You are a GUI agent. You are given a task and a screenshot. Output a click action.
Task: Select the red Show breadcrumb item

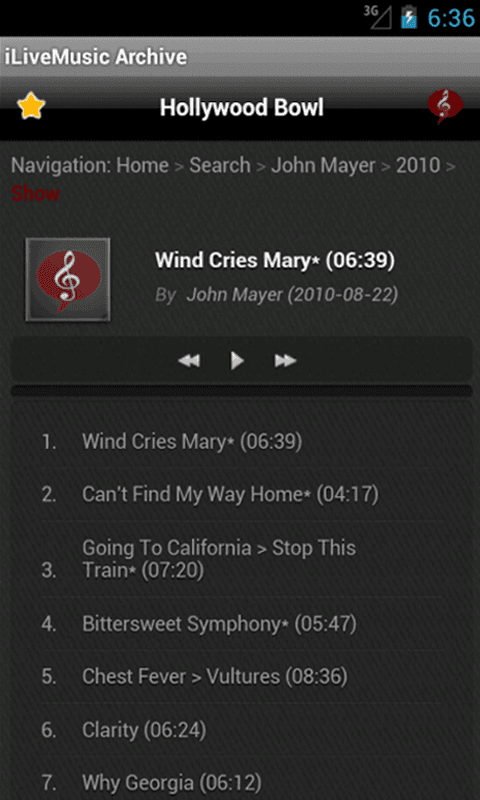tap(35, 194)
